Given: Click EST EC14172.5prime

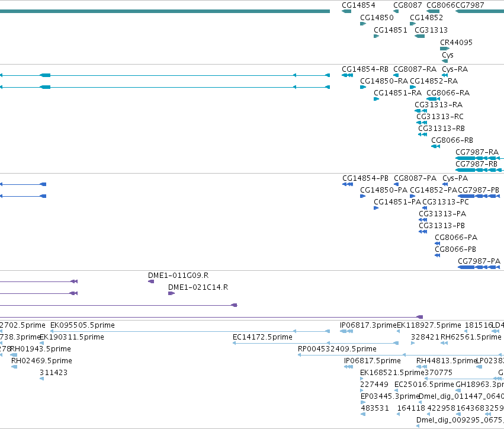Looking at the screenshot, I should coord(262,337).
